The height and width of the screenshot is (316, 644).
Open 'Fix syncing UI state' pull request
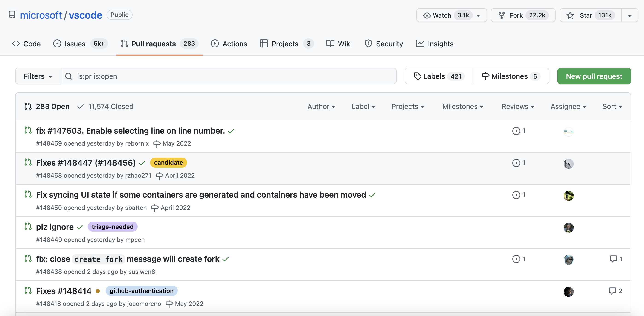click(x=201, y=195)
